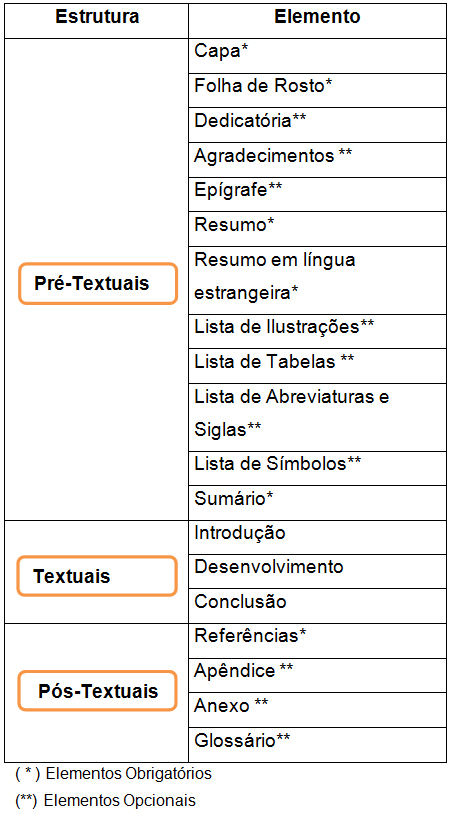This screenshot has height=818, width=451.
Task: Click the Textuais orange box
Action: 97,576
